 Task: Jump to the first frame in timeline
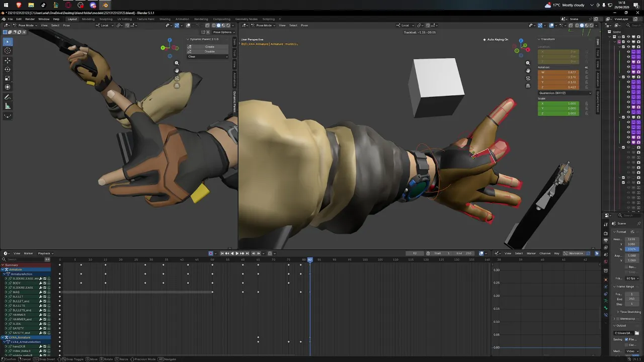222,253
